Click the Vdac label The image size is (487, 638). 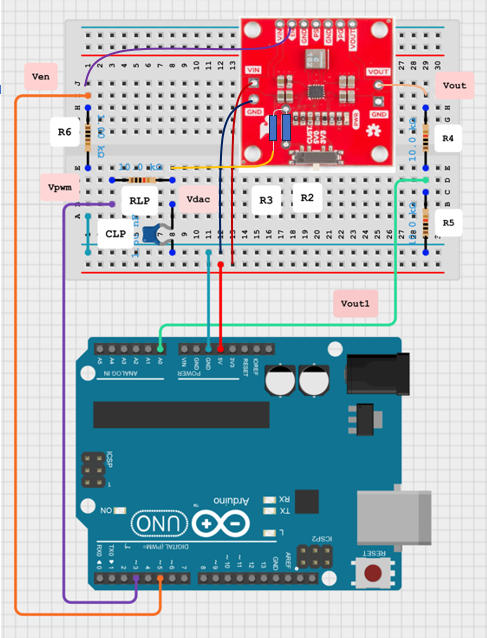point(198,199)
